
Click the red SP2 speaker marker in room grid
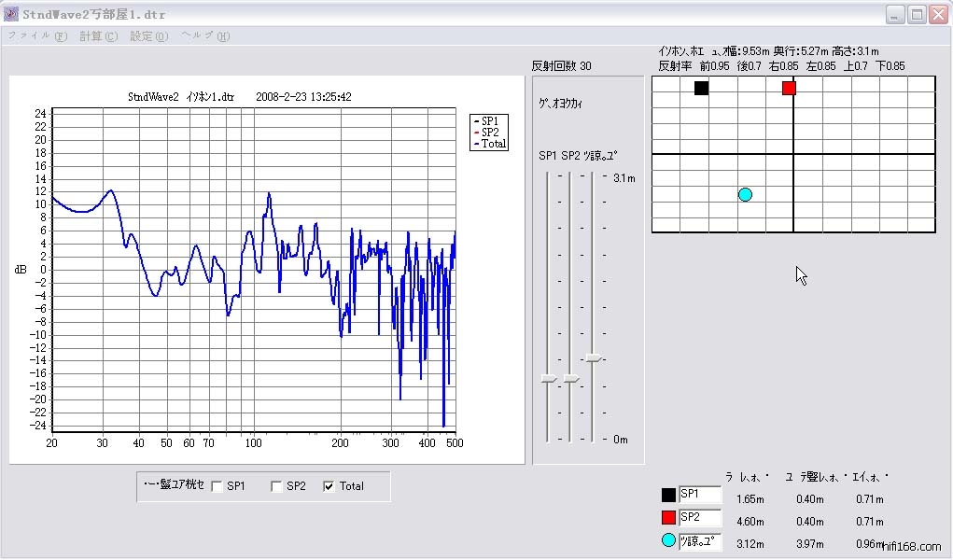tap(789, 88)
